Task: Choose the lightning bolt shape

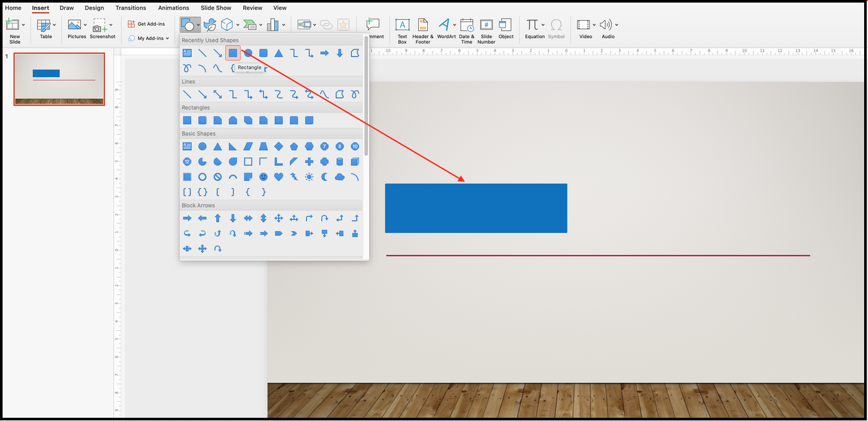Action: click(x=294, y=177)
